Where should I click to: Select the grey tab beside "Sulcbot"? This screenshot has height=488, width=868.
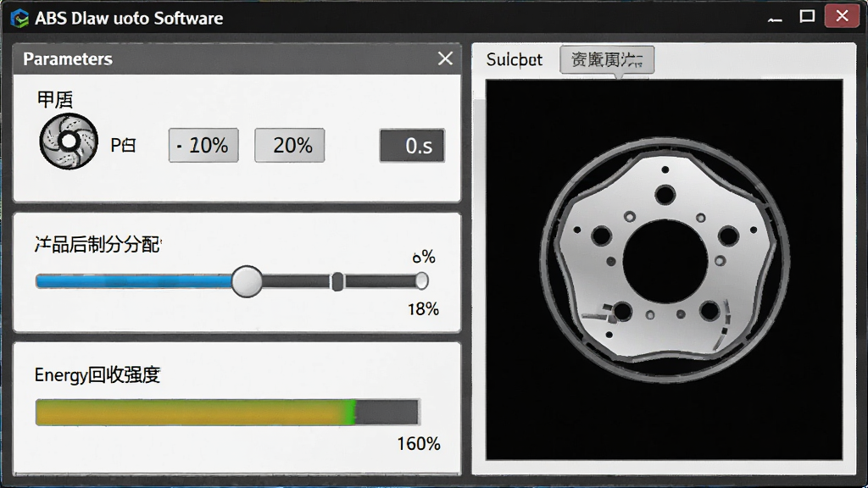point(607,60)
